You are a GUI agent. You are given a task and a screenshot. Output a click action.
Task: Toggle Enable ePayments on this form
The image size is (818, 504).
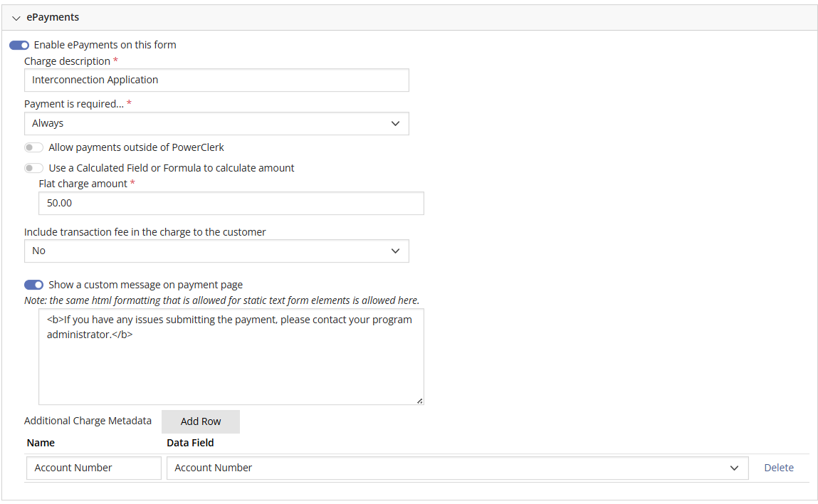19,44
